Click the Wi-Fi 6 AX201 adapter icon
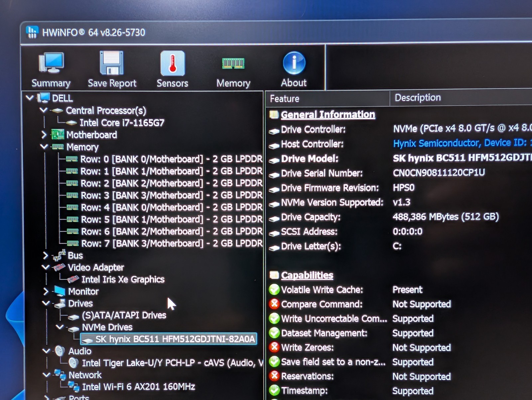Image resolution: width=532 pixels, height=400 pixels. coord(73,386)
